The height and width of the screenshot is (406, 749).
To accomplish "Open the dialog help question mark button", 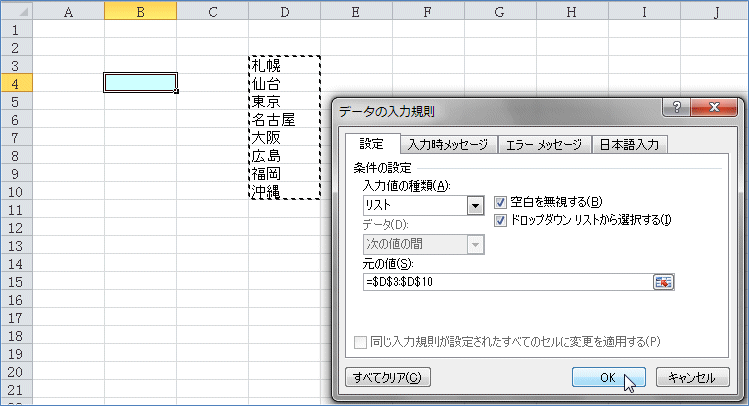I will click(676, 107).
